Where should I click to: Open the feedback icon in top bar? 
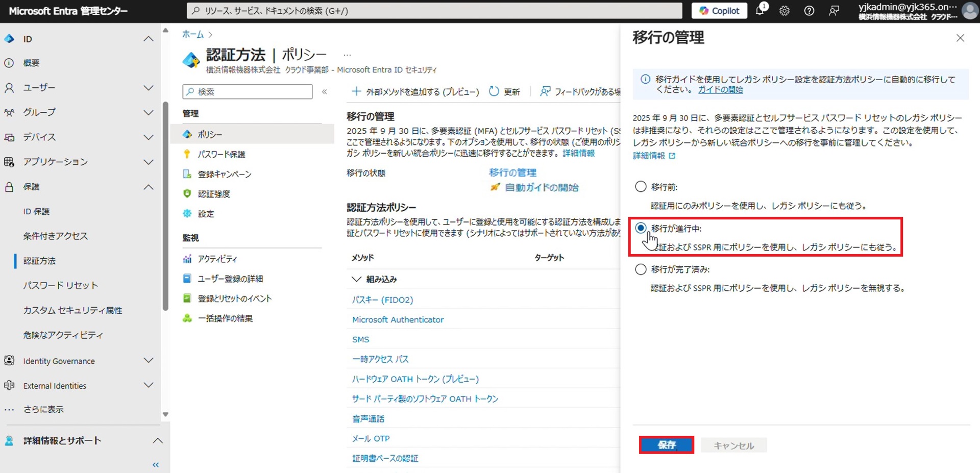click(834, 11)
